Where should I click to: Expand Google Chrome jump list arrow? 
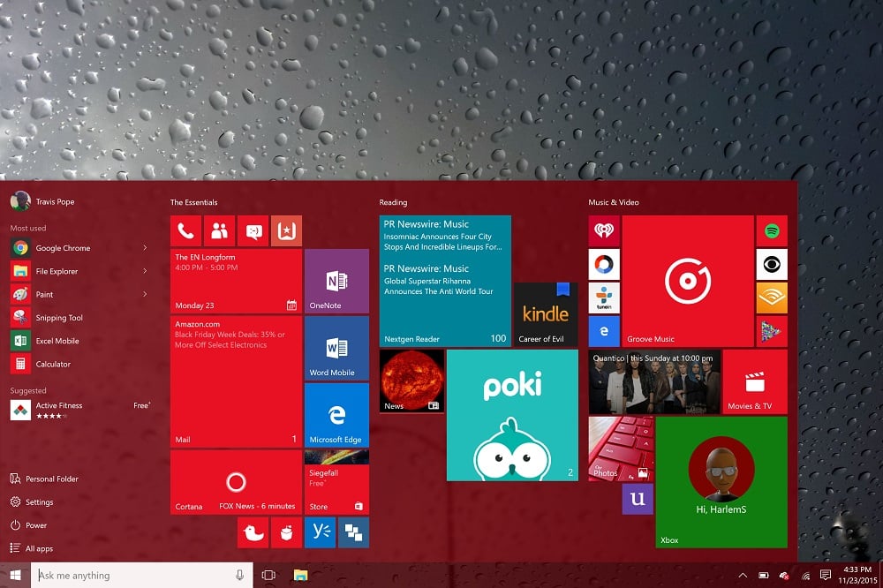tap(145, 248)
